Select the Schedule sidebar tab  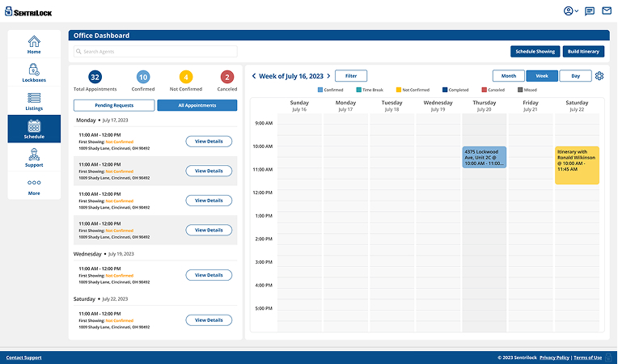coord(34,129)
